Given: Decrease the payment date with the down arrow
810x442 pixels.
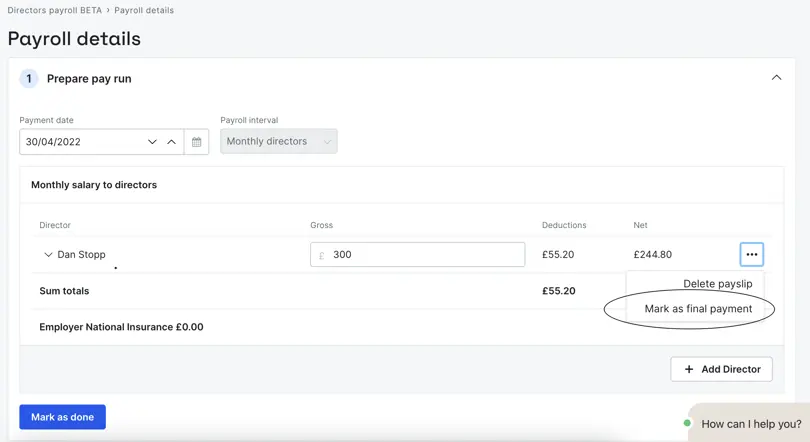Looking at the screenshot, I should [x=152, y=141].
